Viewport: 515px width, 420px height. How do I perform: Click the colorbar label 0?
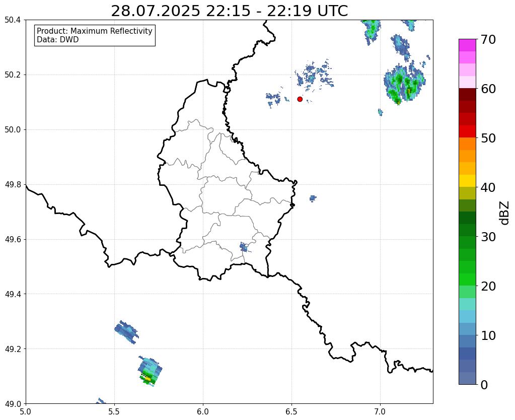(x=484, y=385)
